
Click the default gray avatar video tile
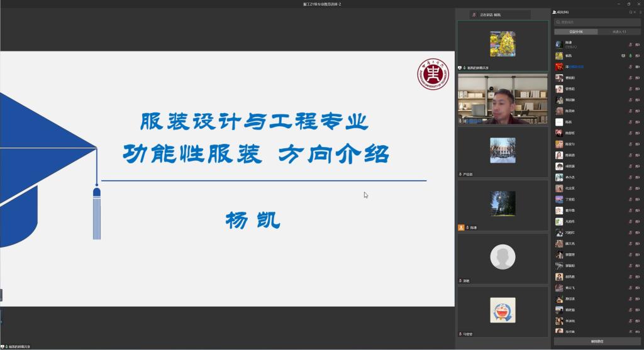(x=502, y=257)
